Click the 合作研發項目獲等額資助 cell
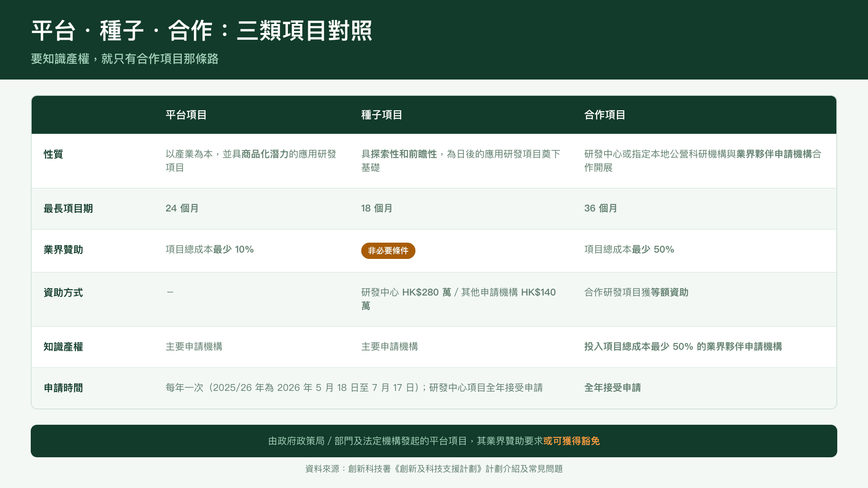Image resolution: width=868 pixels, height=488 pixels. tap(636, 292)
